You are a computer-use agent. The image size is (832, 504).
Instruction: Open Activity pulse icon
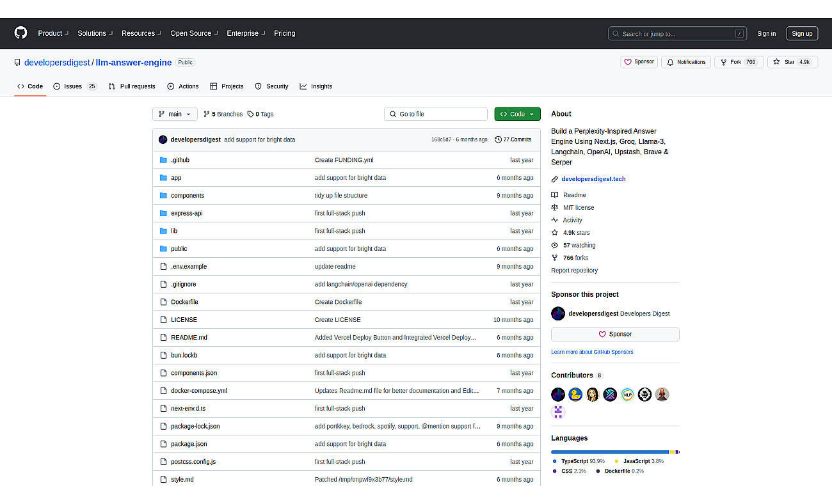555,220
